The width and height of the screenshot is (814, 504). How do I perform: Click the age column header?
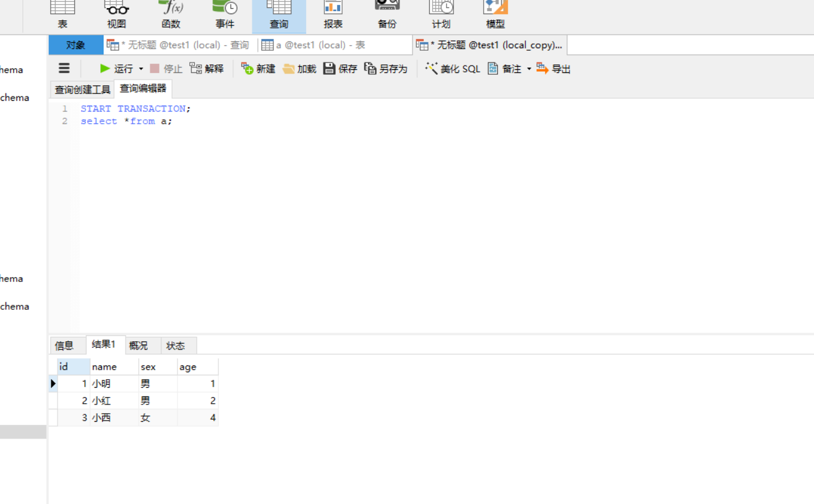coord(197,367)
